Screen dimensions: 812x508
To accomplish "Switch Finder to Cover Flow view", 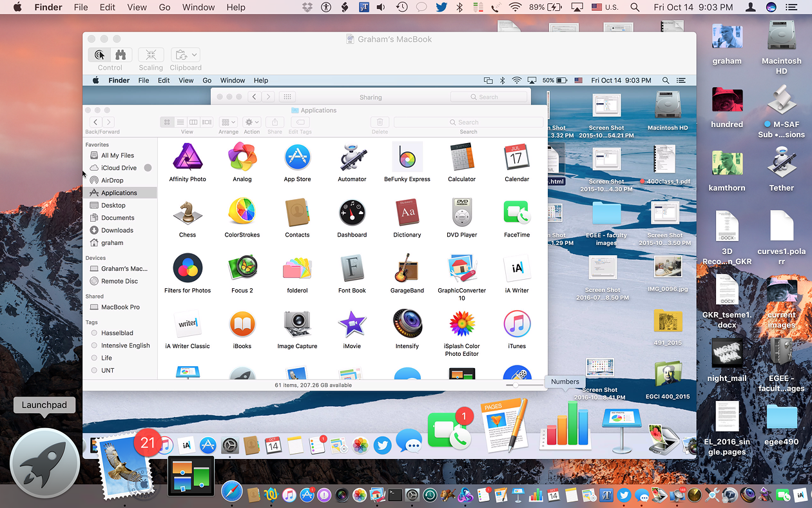I will [207, 122].
